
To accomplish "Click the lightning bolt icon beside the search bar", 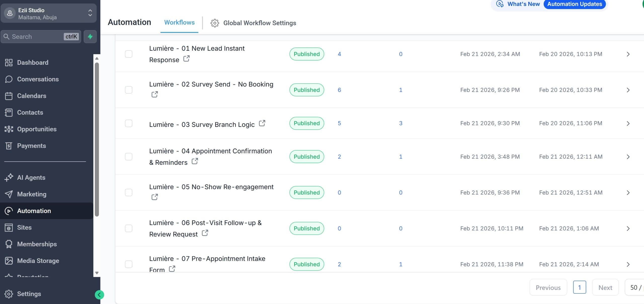I will tap(90, 36).
